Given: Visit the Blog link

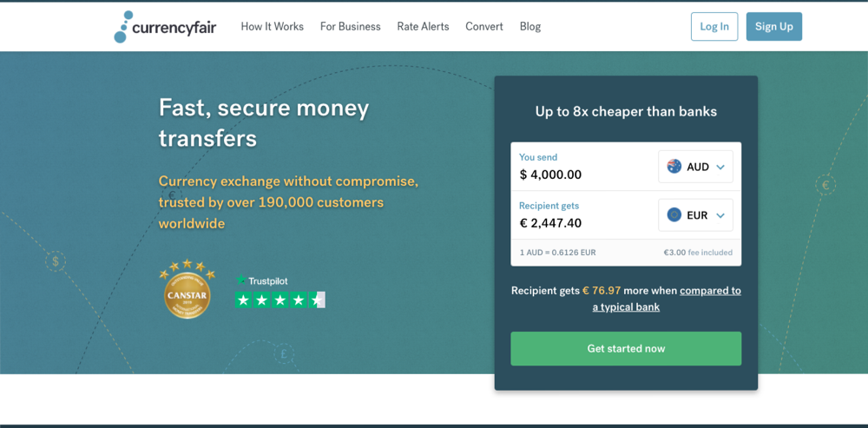Looking at the screenshot, I should point(529,27).
